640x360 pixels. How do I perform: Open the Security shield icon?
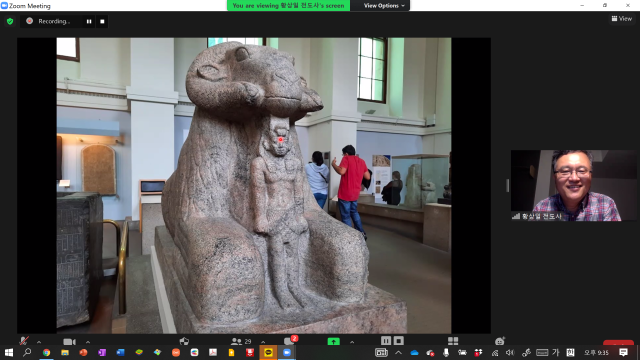pyautogui.click(x=184, y=341)
